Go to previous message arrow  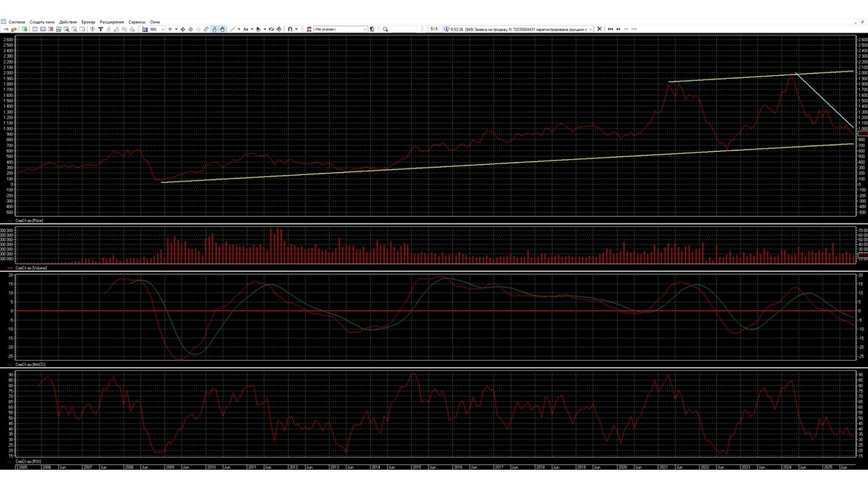tap(618, 29)
